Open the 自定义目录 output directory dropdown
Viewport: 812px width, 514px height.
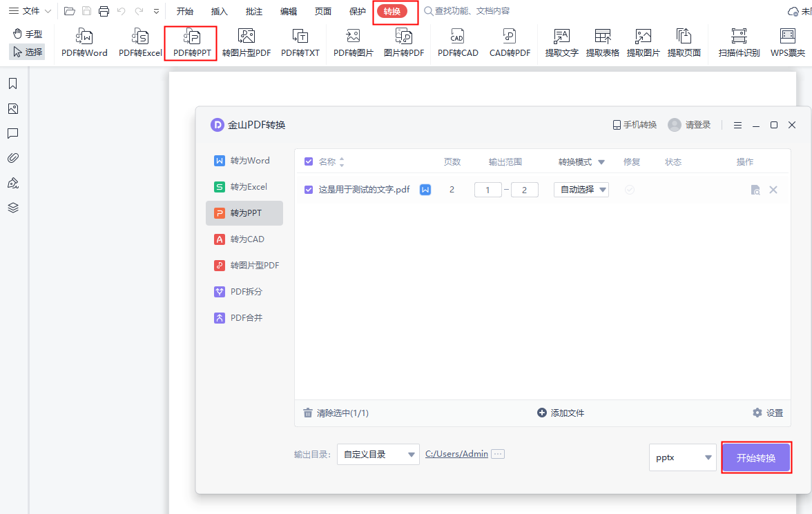pyautogui.click(x=378, y=455)
